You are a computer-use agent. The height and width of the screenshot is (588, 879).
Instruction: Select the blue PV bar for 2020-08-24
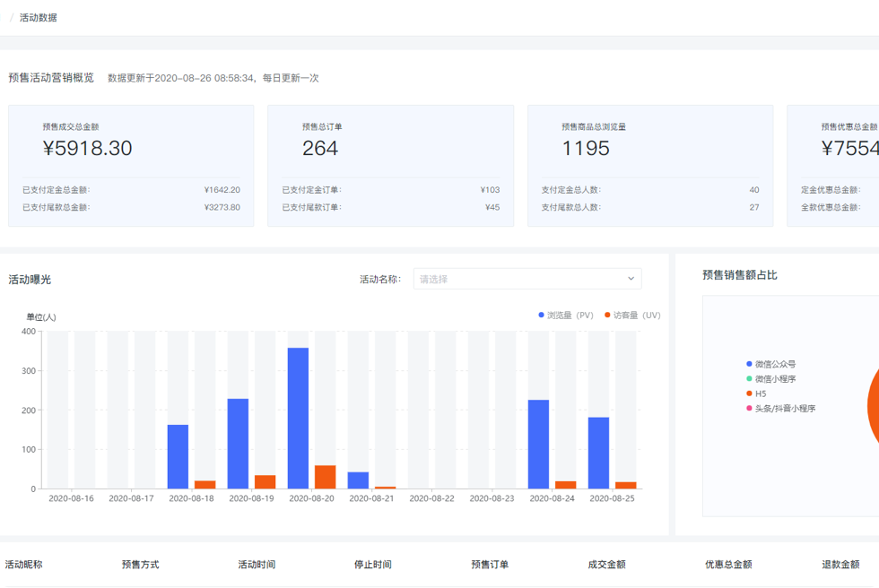[538, 444]
